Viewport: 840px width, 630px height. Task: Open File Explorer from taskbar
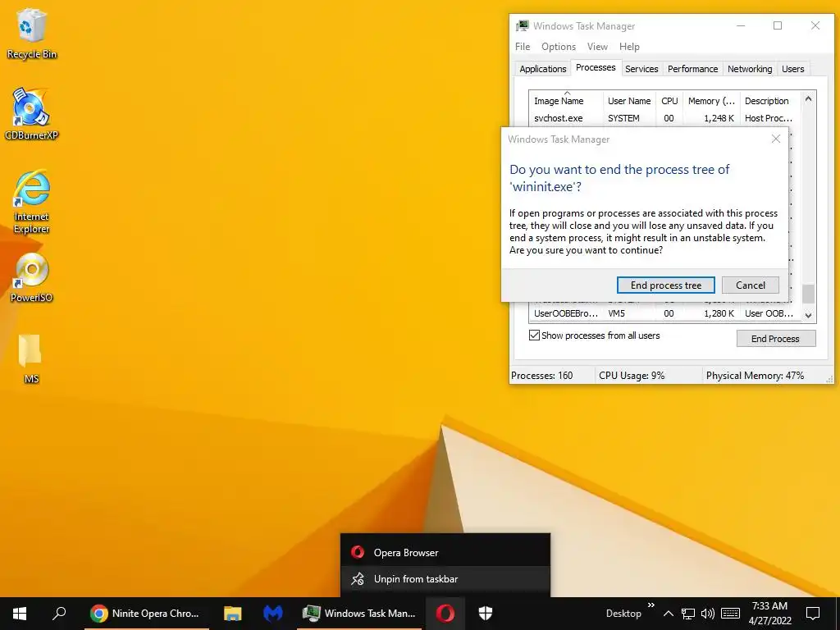click(232, 614)
